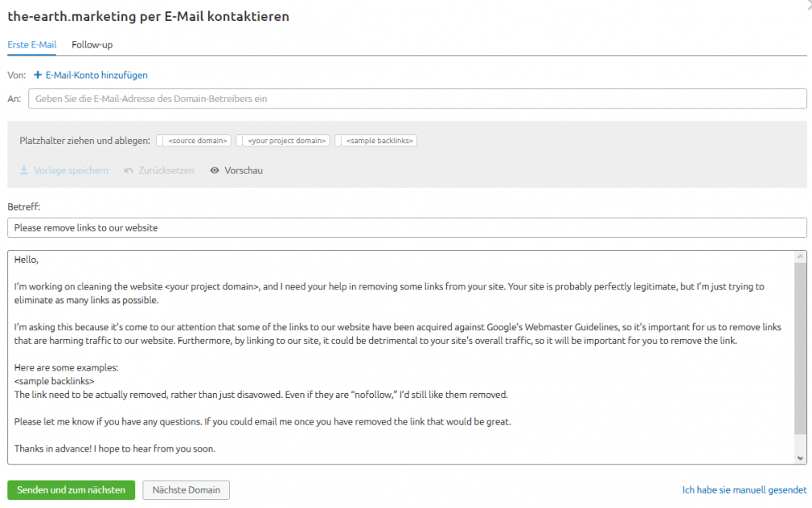The height and width of the screenshot is (508, 812).
Task: Click Nächste Domain button
Action: pyautogui.click(x=186, y=490)
